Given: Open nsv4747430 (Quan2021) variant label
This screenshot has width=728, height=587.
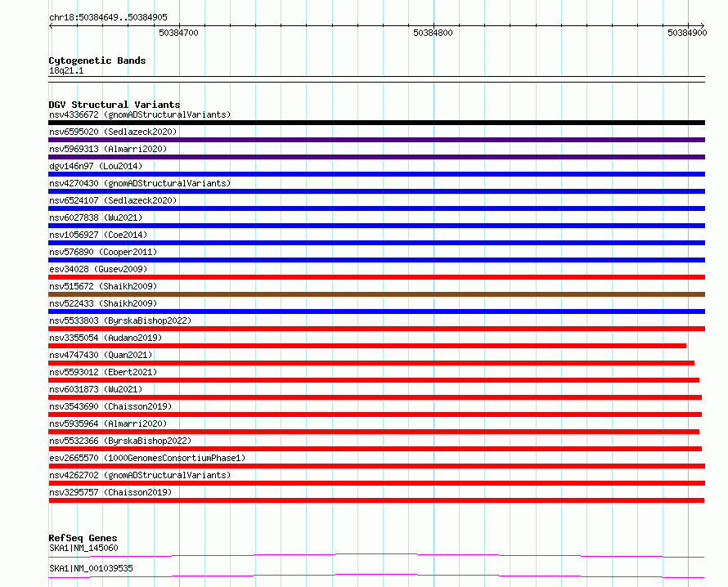Looking at the screenshot, I should [x=101, y=355].
